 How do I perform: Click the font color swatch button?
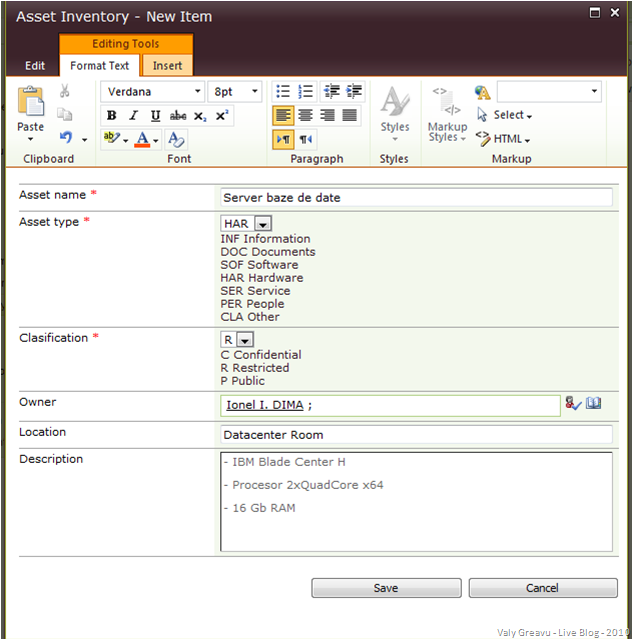click(x=143, y=139)
